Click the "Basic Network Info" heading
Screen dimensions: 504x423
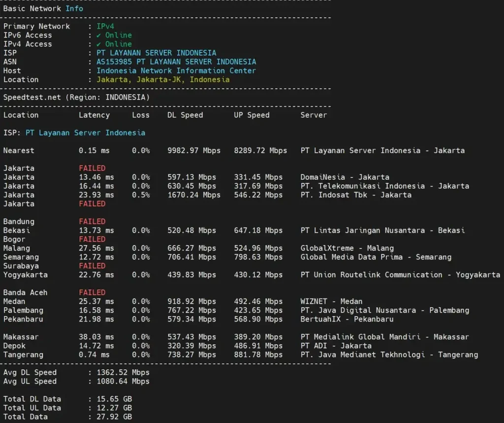[43, 9]
